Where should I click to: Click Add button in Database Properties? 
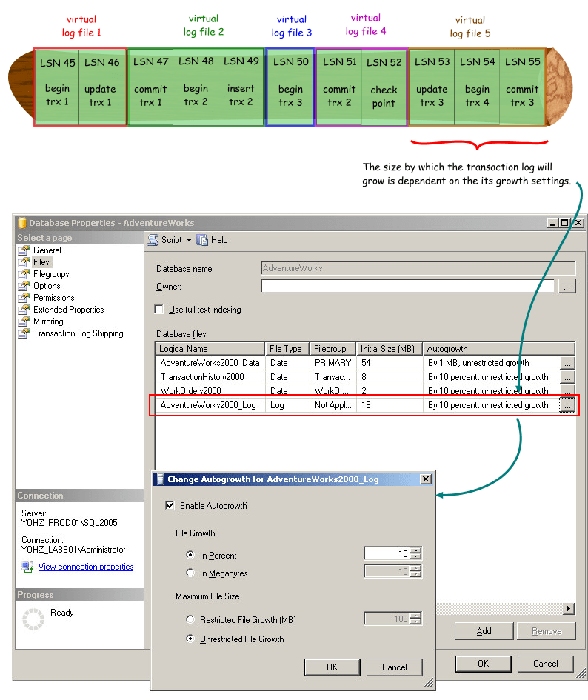[x=484, y=631]
